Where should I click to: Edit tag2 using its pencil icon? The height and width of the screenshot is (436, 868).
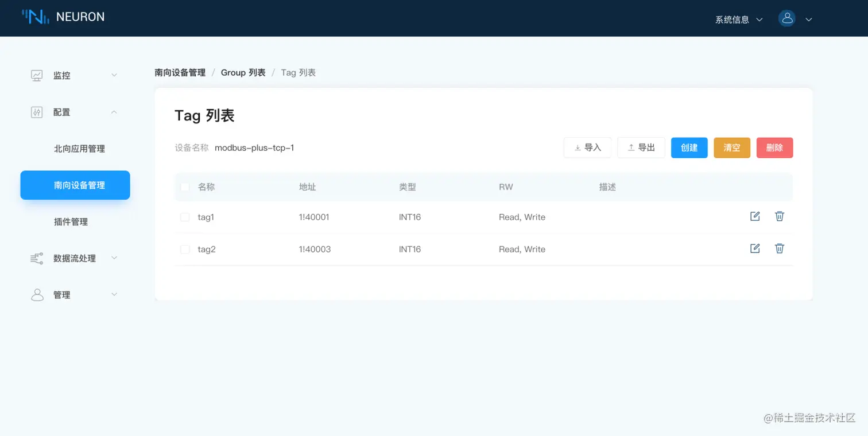(755, 248)
